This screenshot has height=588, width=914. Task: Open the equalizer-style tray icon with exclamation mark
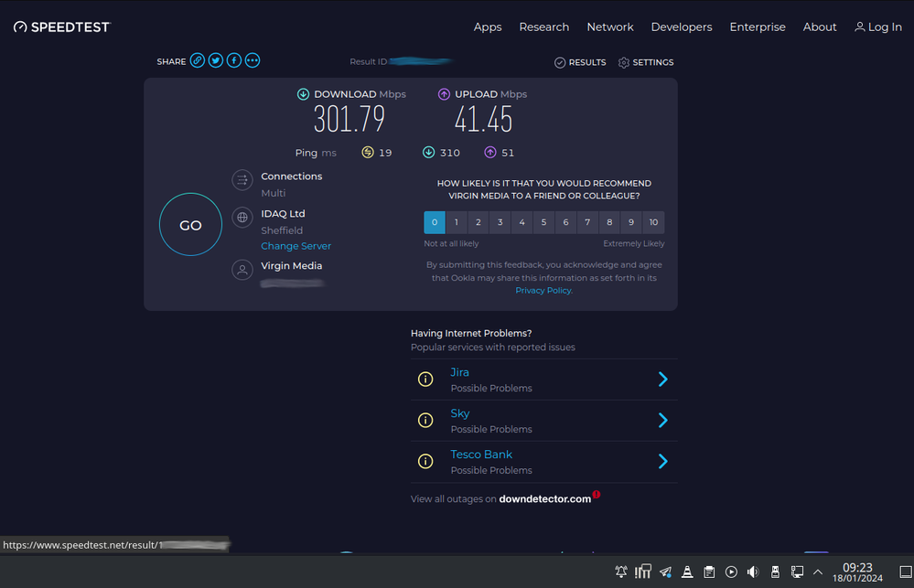[x=643, y=572]
